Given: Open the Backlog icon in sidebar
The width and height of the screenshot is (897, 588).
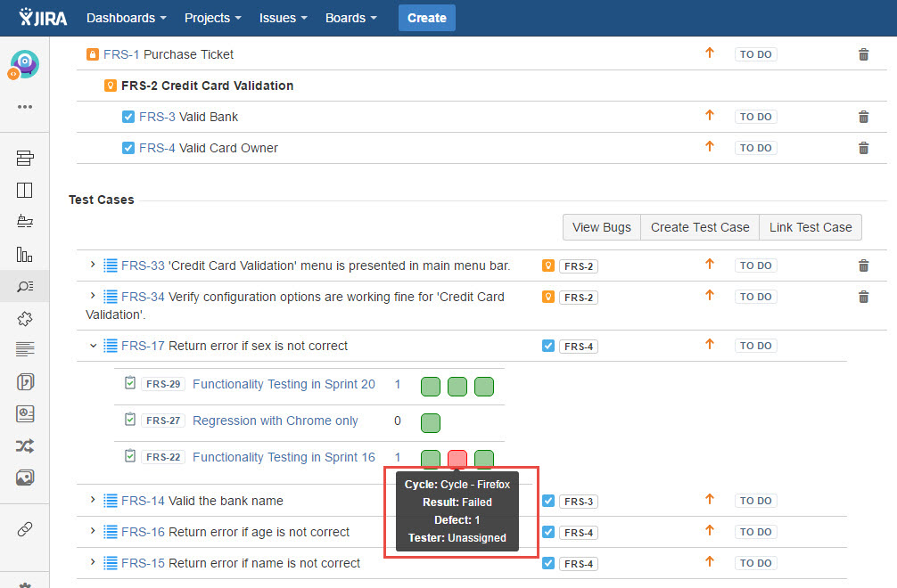Looking at the screenshot, I should tap(25, 159).
